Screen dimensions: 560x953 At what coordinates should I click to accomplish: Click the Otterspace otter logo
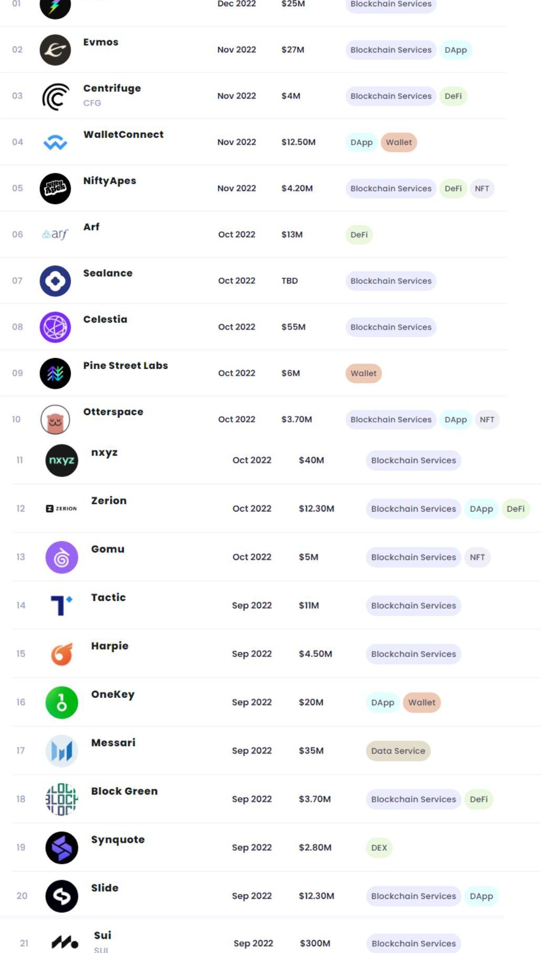pyautogui.click(x=55, y=420)
